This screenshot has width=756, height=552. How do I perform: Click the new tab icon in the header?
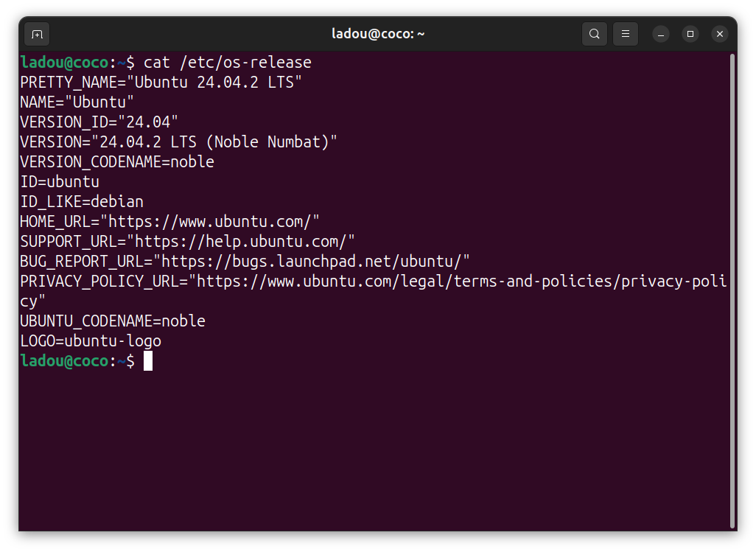[x=37, y=34]
